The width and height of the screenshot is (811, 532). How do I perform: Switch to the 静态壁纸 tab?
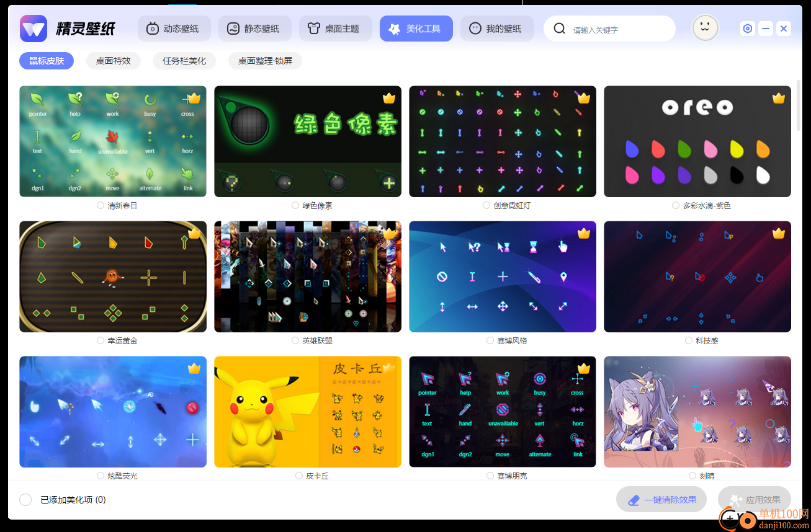tap(255, 29)
